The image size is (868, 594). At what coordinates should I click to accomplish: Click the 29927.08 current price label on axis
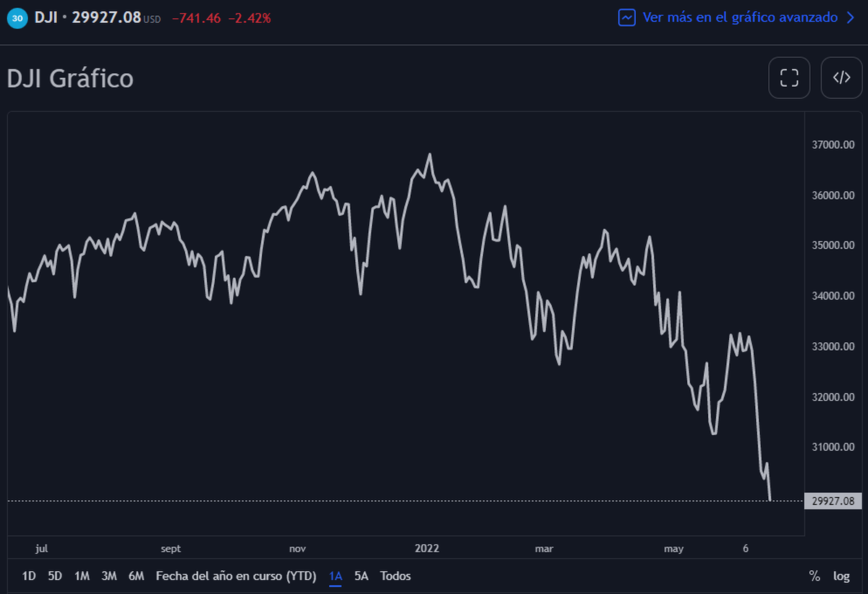833,501
